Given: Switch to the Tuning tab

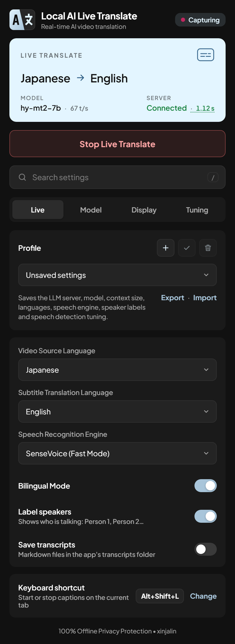Looking at the screenshot, I should pyautogui.click(x=197, y=210).
